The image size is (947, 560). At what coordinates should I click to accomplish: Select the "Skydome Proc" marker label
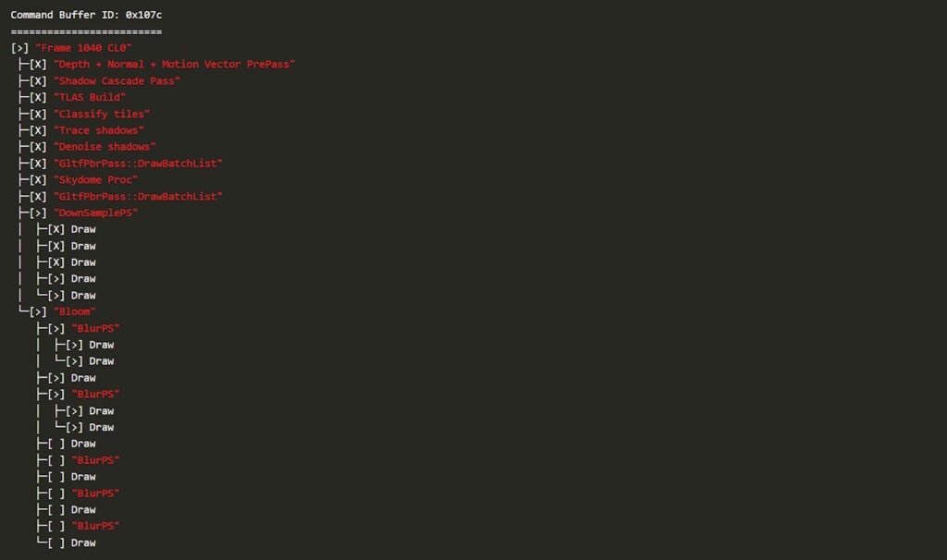[x=95, y=180]
